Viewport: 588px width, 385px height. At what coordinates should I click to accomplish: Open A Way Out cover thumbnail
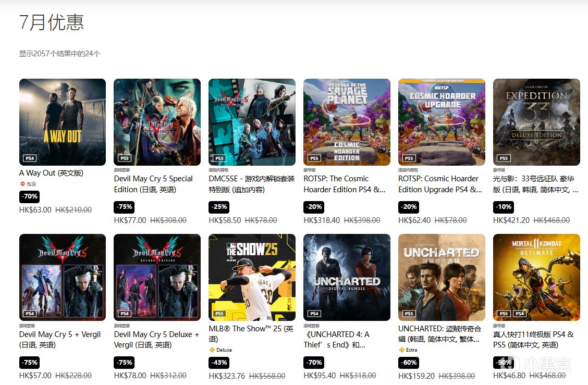click(x=62, y=122)
